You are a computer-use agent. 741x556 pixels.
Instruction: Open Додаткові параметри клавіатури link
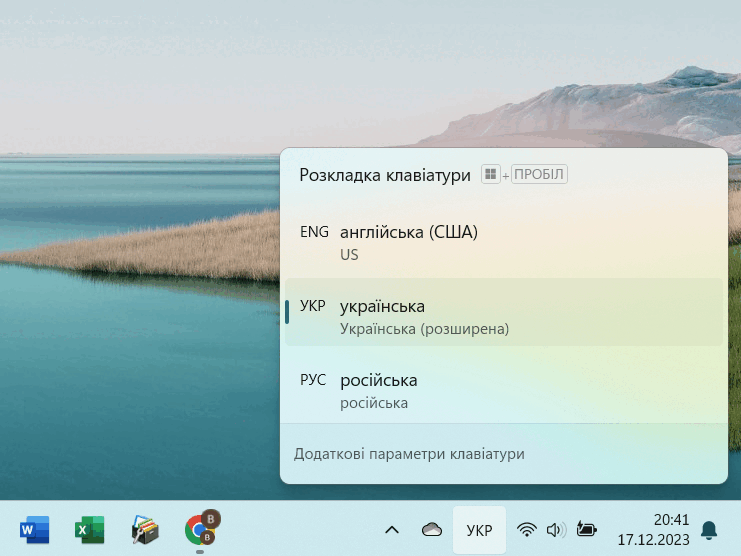click(x=409, y=453)
